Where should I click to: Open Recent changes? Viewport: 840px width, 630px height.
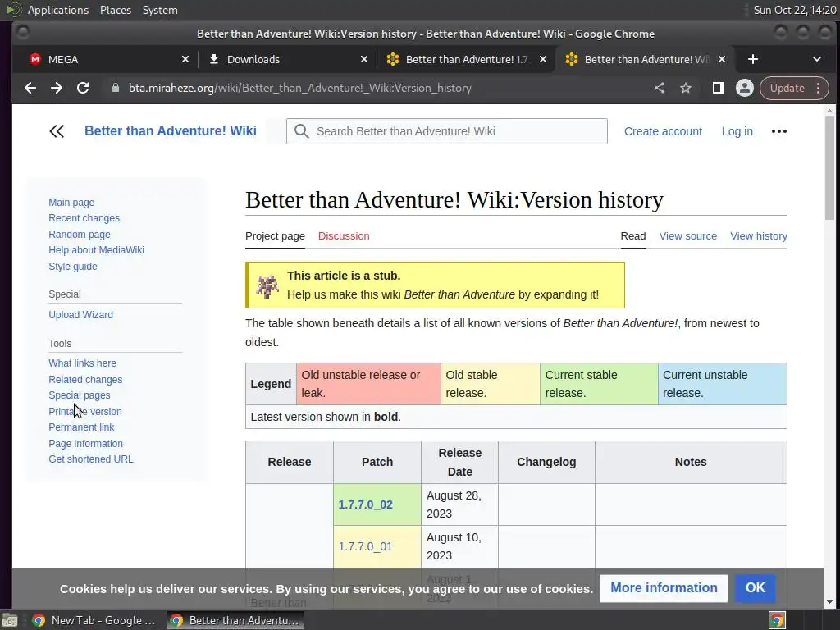84,218
